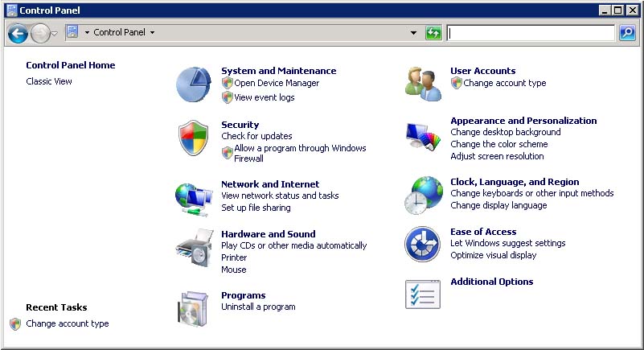Click the Search magnifier button
Viewport: 644px width, 350px height.
click(627, 32)
